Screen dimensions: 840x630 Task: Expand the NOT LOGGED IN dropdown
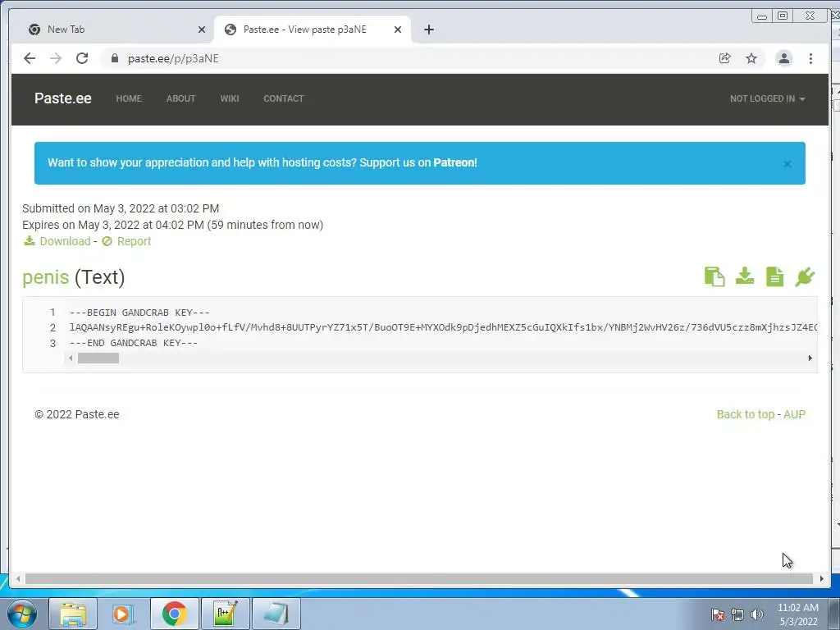tap(767, 98)
